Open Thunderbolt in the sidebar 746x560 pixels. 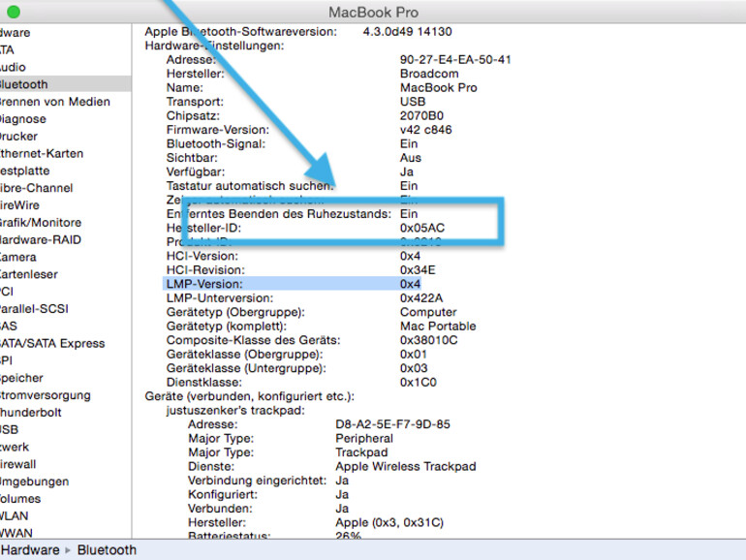click(x=30, y=413)
